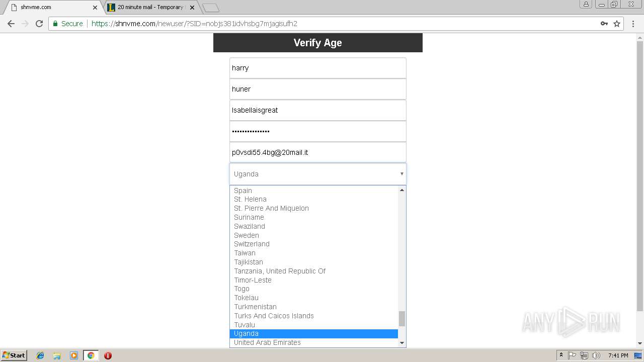Select highlighted Uganda option
The height and width of the screenshot is (362, 644).
(x=314, y=333)
